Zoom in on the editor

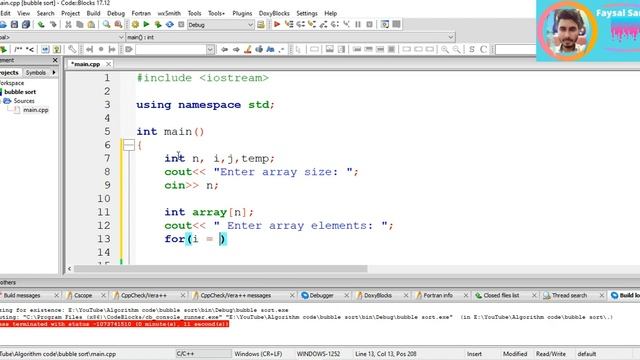(444, 49)
